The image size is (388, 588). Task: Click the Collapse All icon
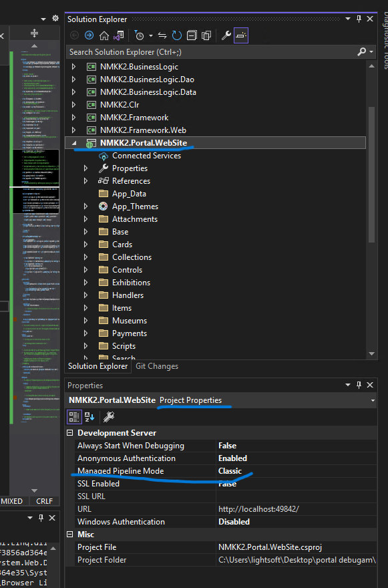pos(192,35)
